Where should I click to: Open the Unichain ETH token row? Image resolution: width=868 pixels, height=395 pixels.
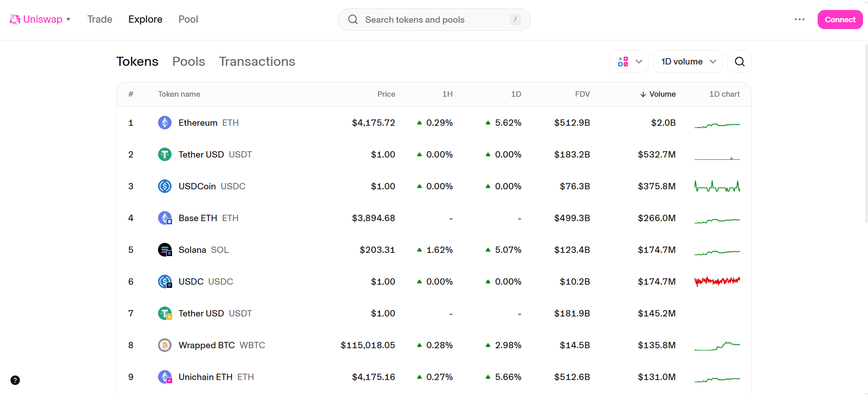pyautogui.click(x=434, y=377)
